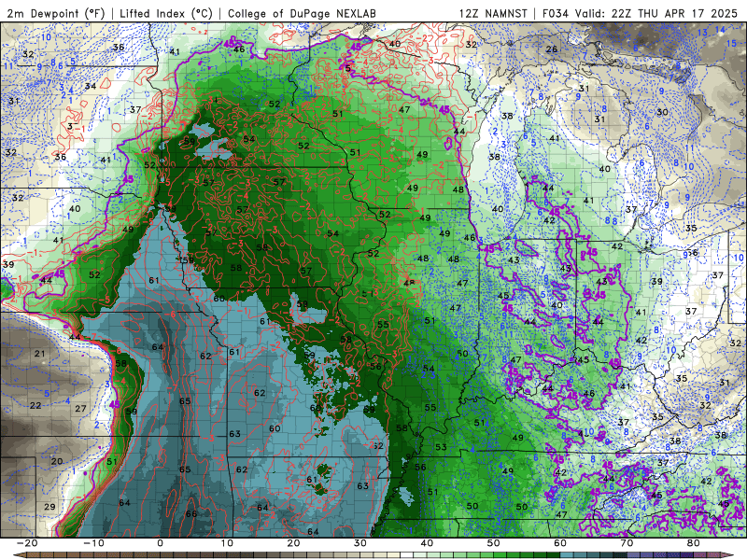747x560 pixels.
Task: Click the '20' color scale label
Action: (x=293, y=543)
